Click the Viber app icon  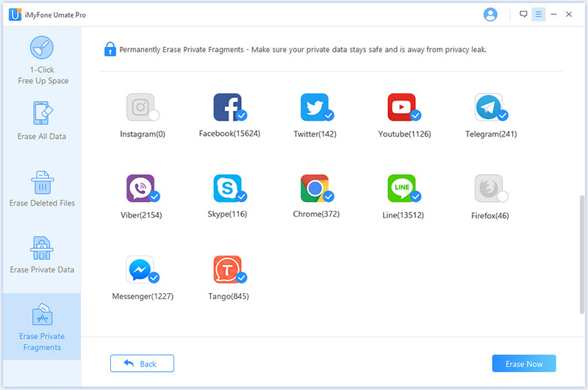click(140, 188)
